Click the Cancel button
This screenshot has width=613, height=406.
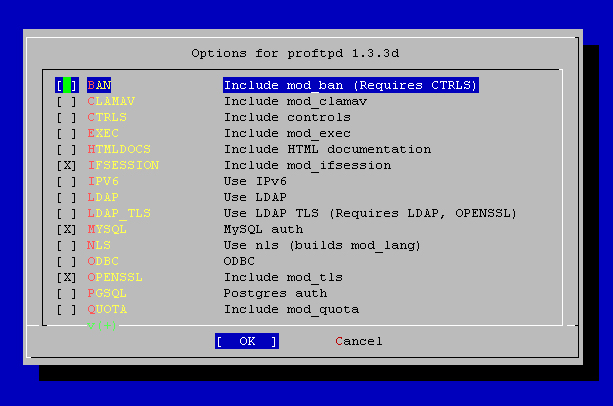(x=358, y=341)
